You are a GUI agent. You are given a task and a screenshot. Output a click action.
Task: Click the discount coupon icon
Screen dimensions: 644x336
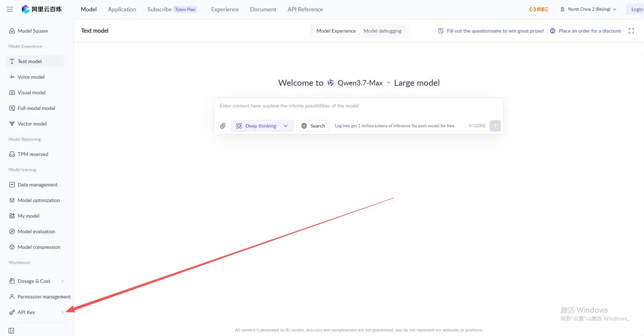pos(553,31)
